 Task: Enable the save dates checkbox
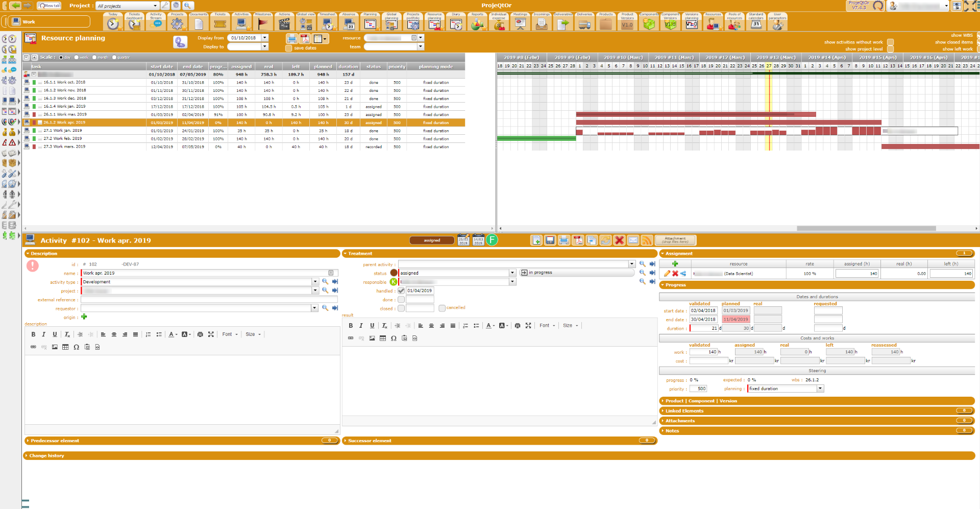coord(289,48)
